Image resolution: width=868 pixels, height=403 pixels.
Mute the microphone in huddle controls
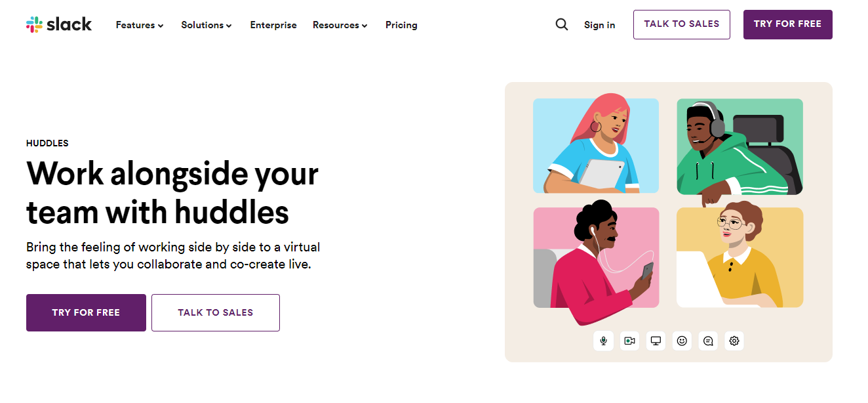pyautogui.click(x=603, y=341)
